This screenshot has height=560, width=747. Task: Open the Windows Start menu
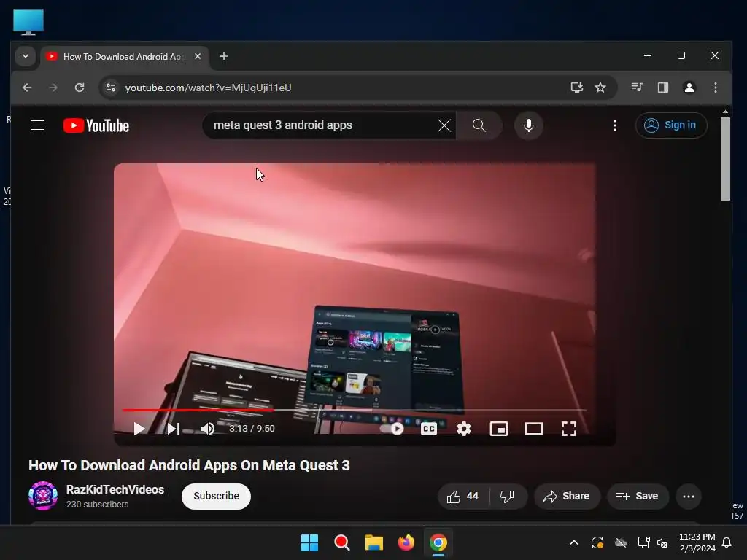click(309, 542)
